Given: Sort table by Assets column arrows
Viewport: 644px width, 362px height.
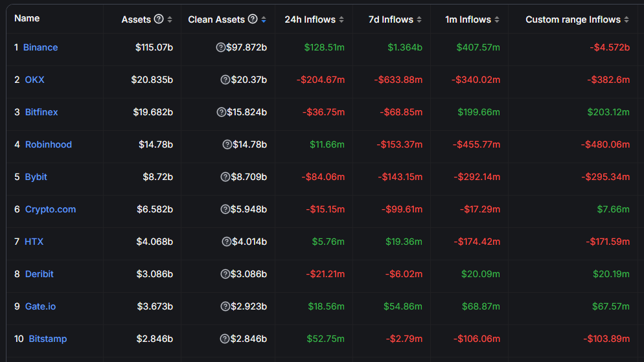Looking at the screenshot, I should click(170, 19).
